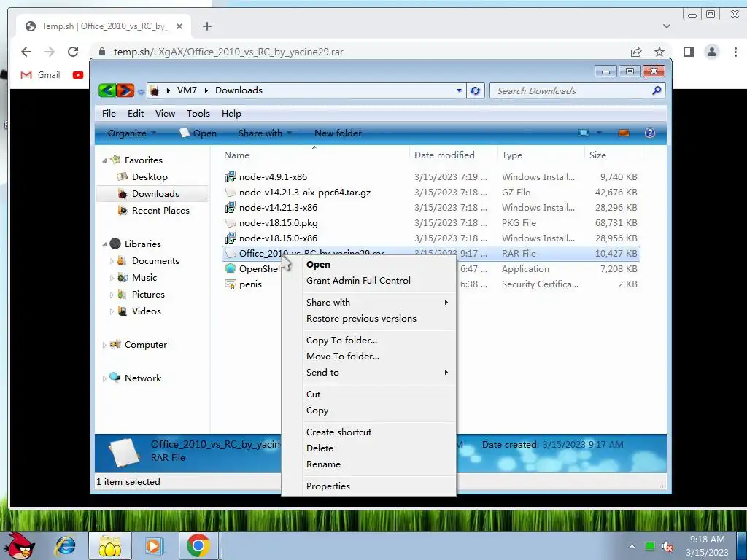Open address bar history dropdown

click(x=459, y=90)
